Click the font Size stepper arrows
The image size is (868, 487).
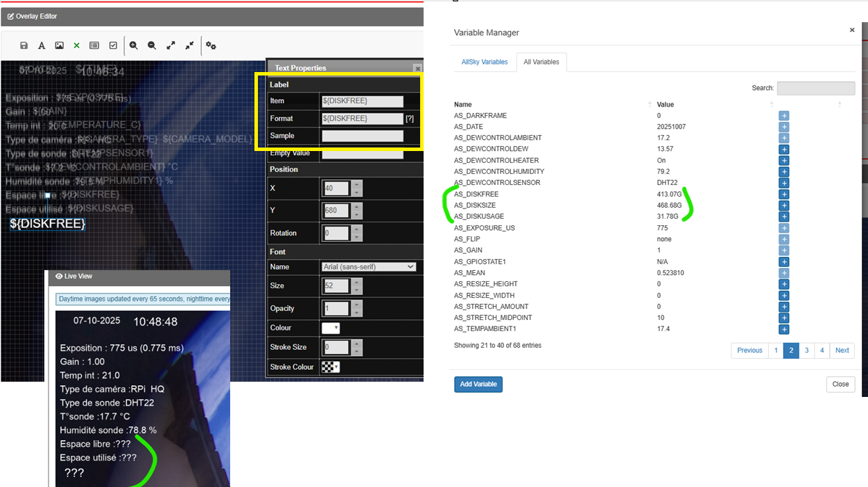pos(356,285)
